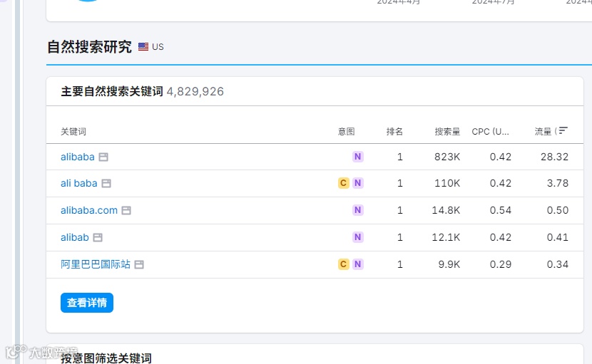Click traffic value 0.41
Viewport: 592px width, 364px height.
[x=558, y=237]
